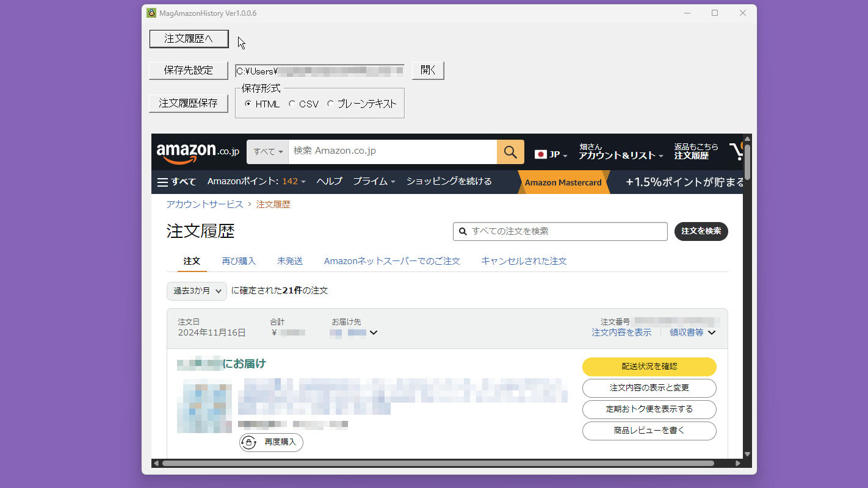
Task: Click the horizontal scrollbar thumb
Action: pos(438,464)
